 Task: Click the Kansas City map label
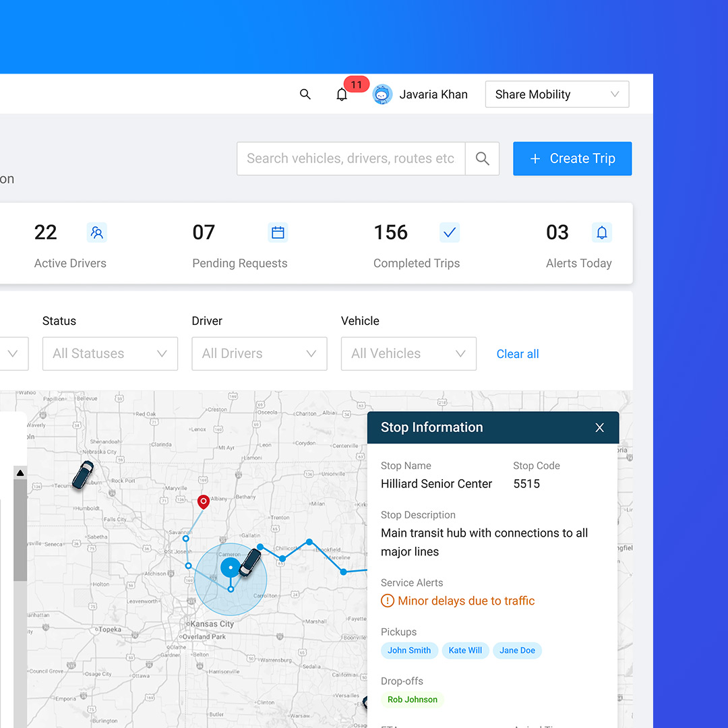[x=212, y=624]
